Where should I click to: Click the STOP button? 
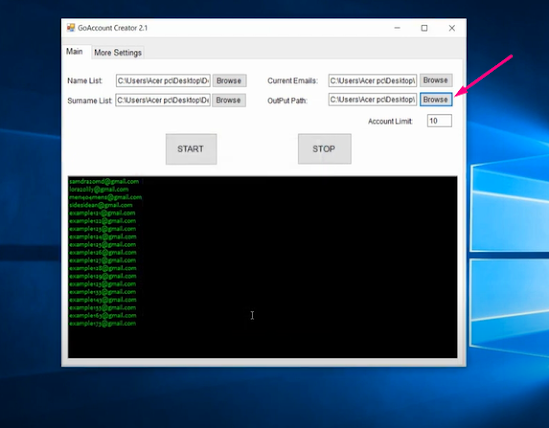coord(325,149)
